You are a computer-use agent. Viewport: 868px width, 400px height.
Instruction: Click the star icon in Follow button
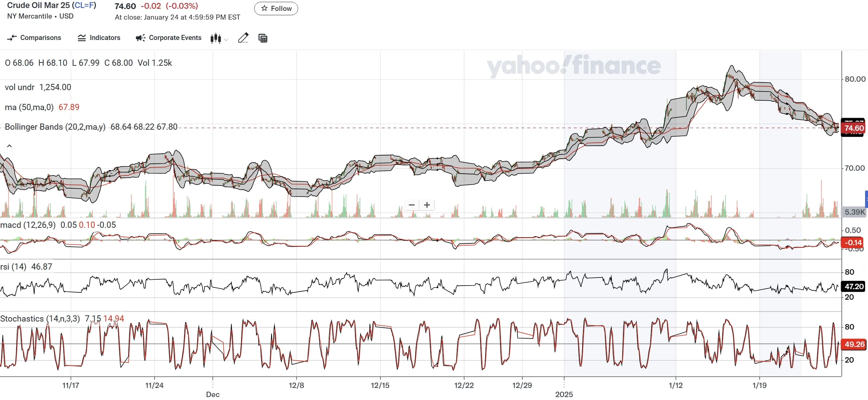point(264,8)
